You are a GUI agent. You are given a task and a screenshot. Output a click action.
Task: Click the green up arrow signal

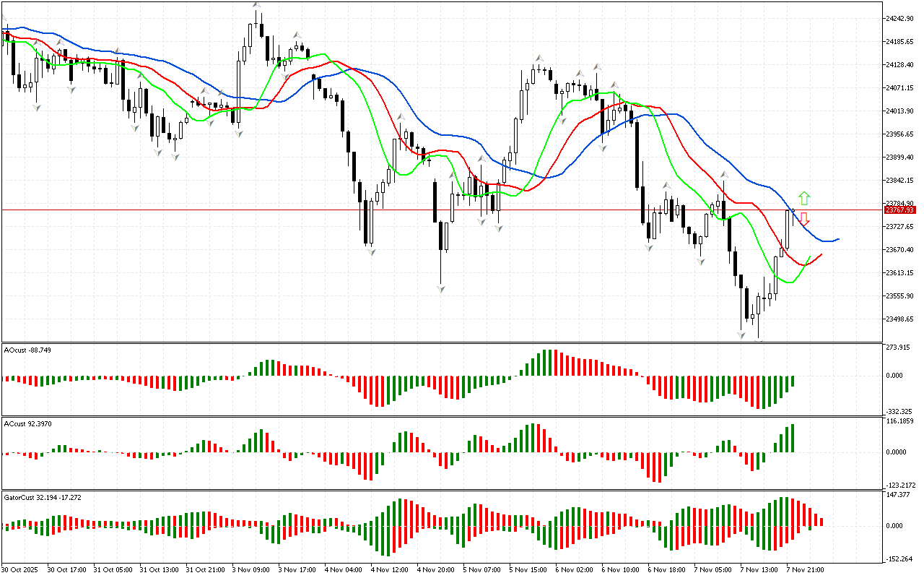coord(804,198)
